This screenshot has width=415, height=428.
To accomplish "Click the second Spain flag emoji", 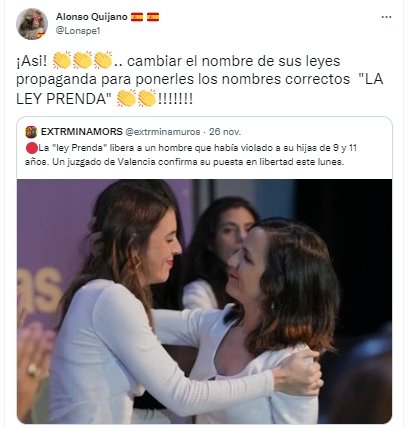I will (x=153, y=17).
